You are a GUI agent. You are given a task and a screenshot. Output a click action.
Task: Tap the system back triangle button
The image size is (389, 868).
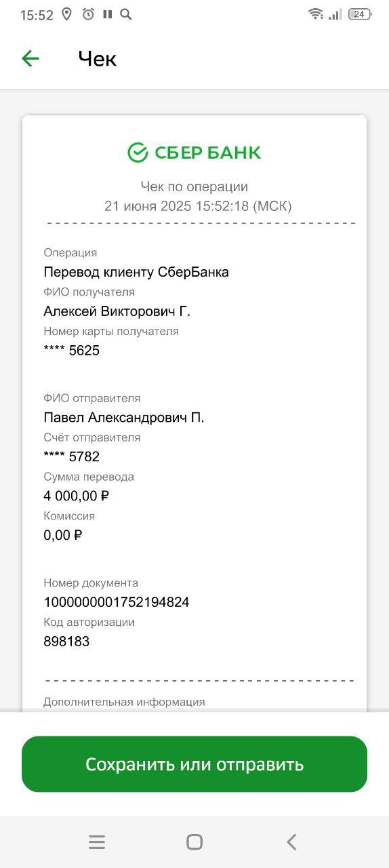[291, 842]
